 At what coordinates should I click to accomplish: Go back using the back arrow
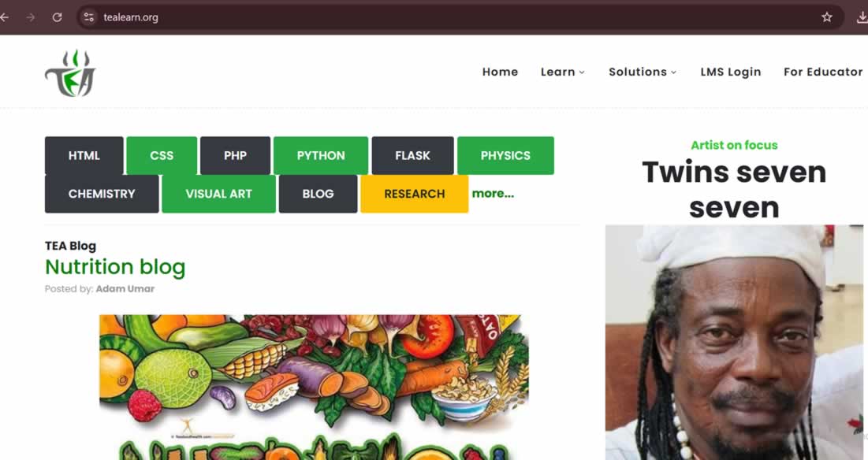[x=5, y=17]
